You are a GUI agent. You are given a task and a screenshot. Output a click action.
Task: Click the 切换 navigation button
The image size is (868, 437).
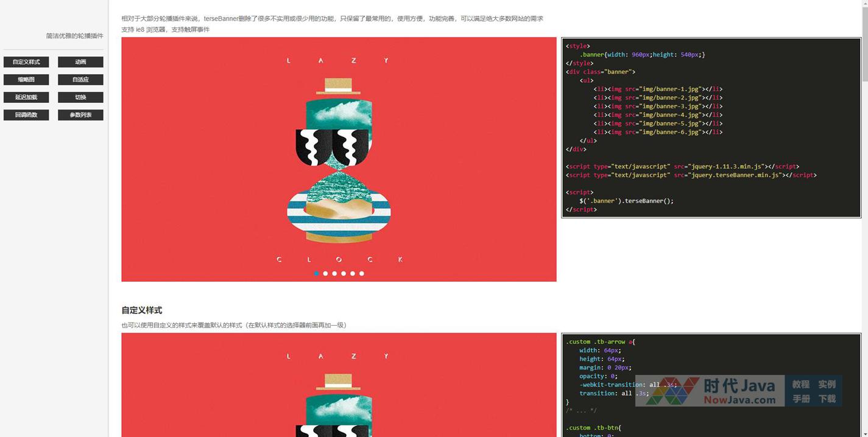click(x=80, y=97)
